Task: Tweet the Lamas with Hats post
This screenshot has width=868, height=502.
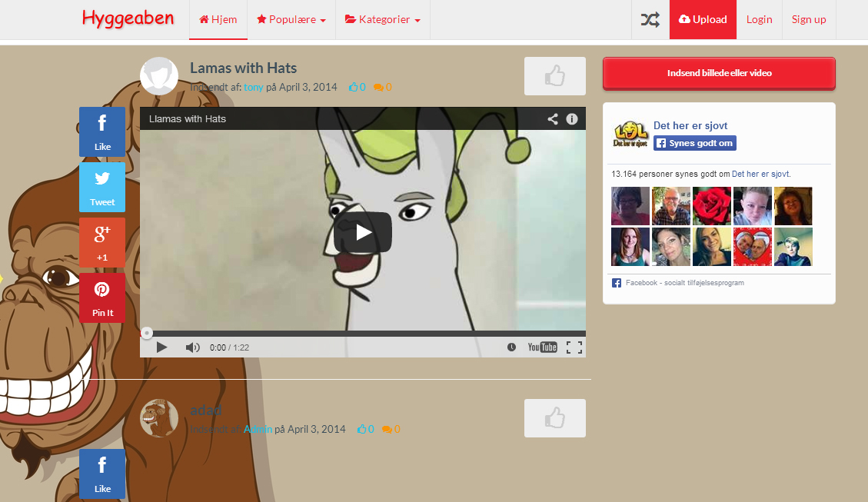Action: coord(102,187)
